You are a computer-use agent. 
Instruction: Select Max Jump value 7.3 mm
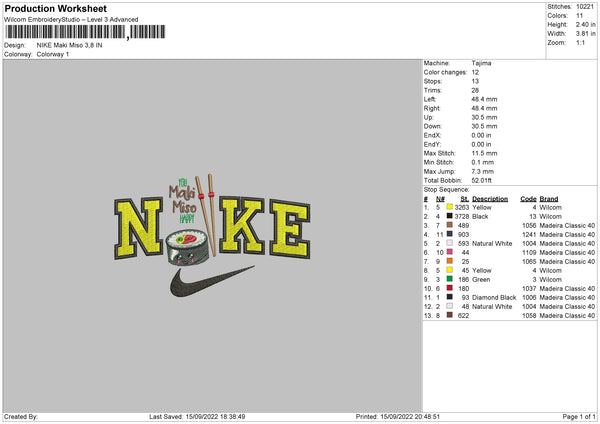point(483,171)
